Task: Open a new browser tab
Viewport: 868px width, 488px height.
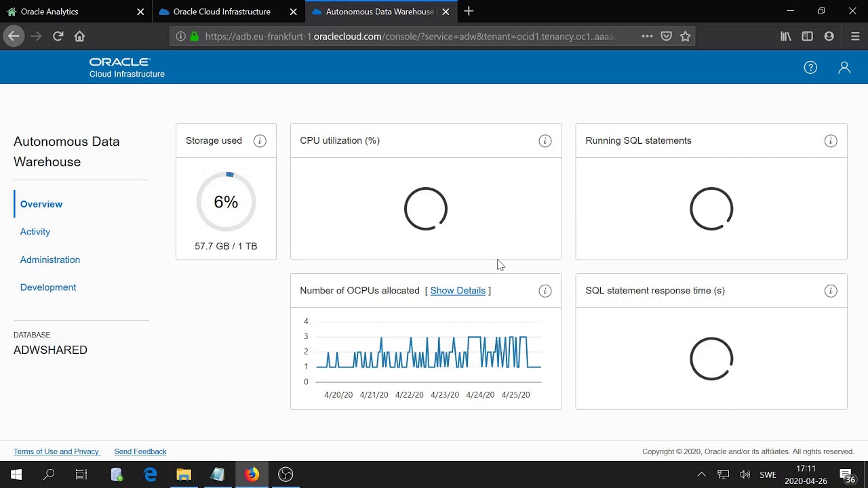Action: point(469,12)
